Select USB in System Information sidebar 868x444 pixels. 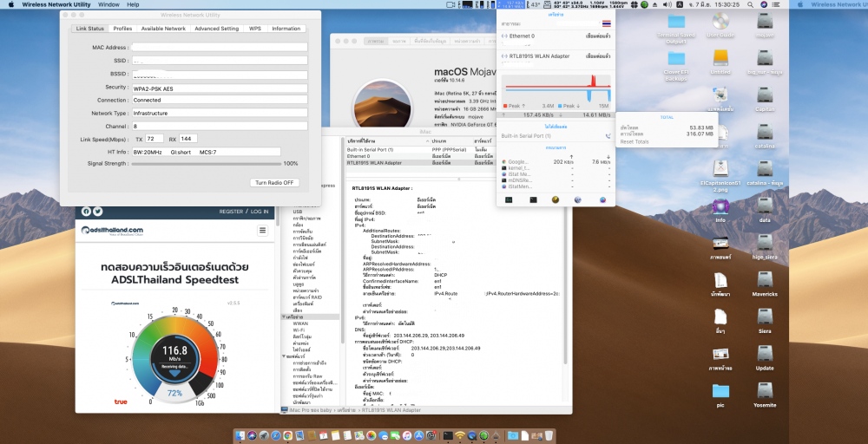pyautogui.click(x=297, y=212)
